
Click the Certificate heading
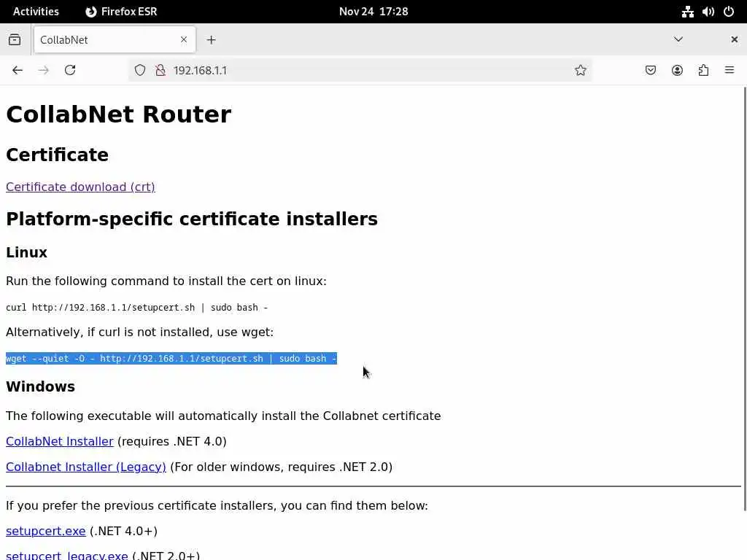(x=57, y=155)
